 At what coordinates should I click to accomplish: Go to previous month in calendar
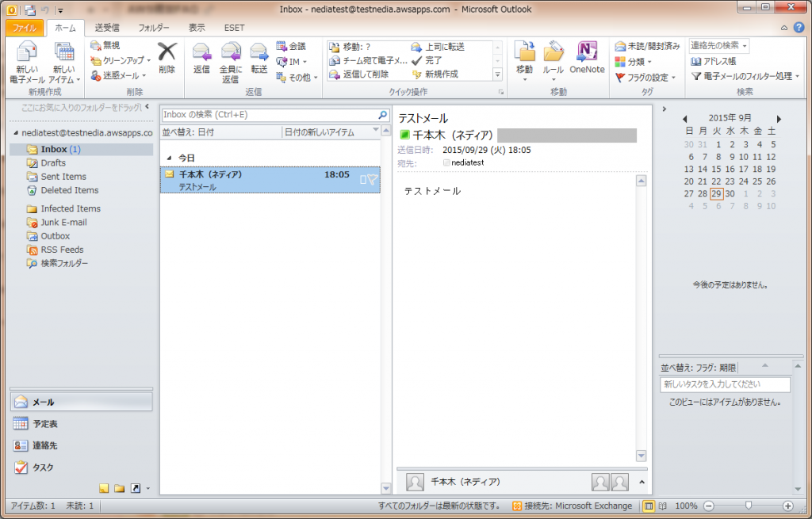click(684, 119)
